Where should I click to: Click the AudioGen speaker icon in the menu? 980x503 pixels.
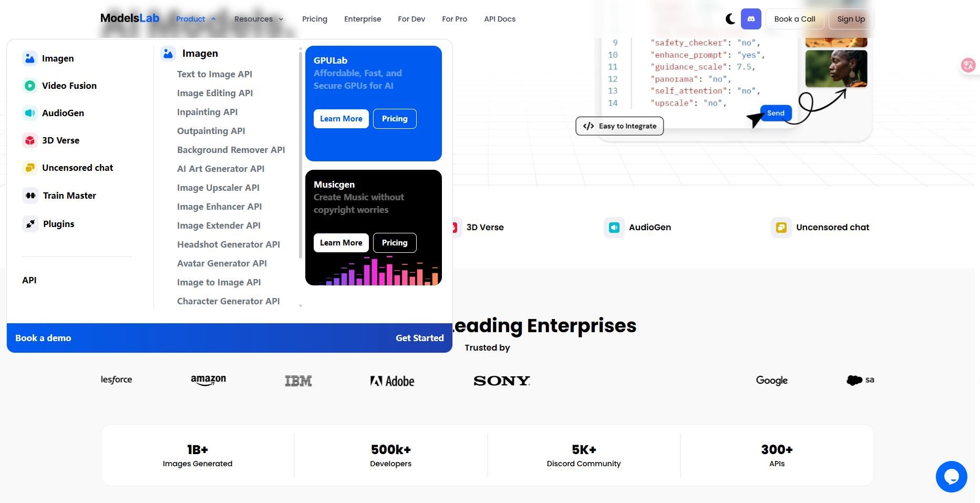tap(30, 113)
